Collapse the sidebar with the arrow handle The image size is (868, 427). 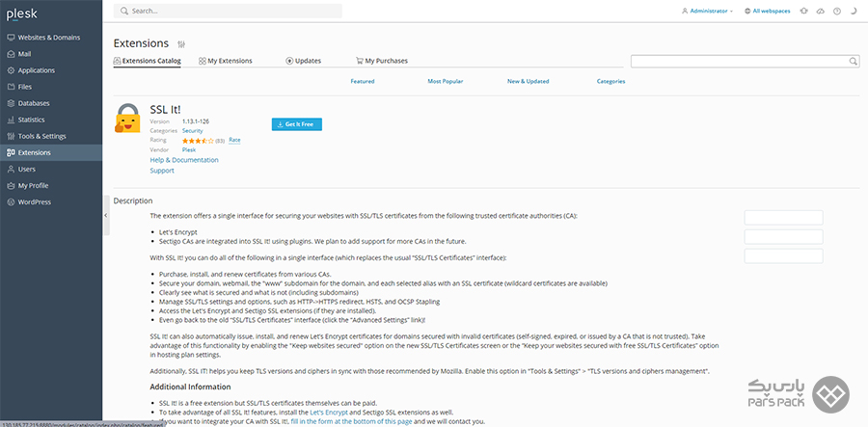[x=106, y=215]
